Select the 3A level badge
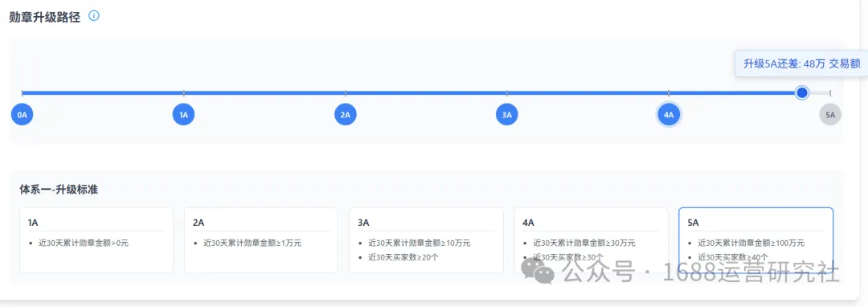This screenshot has height=307, width=868. click(507, 114)
